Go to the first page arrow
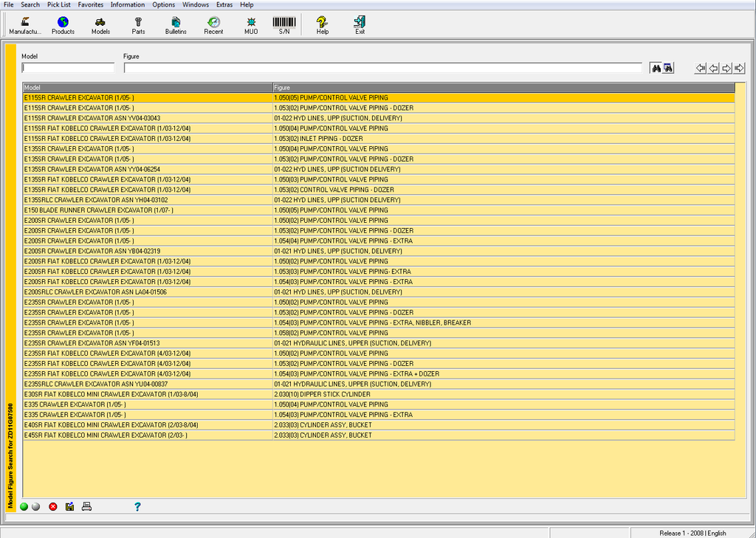Screen dimensions: 756x538 701,68
